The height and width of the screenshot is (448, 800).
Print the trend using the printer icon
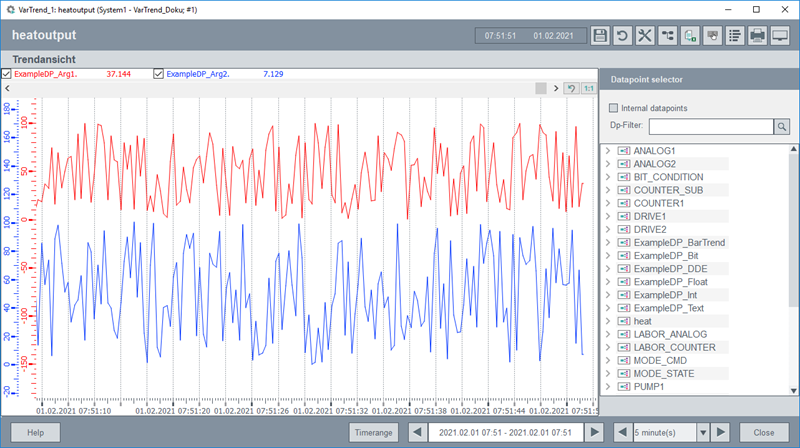(758, 36)
